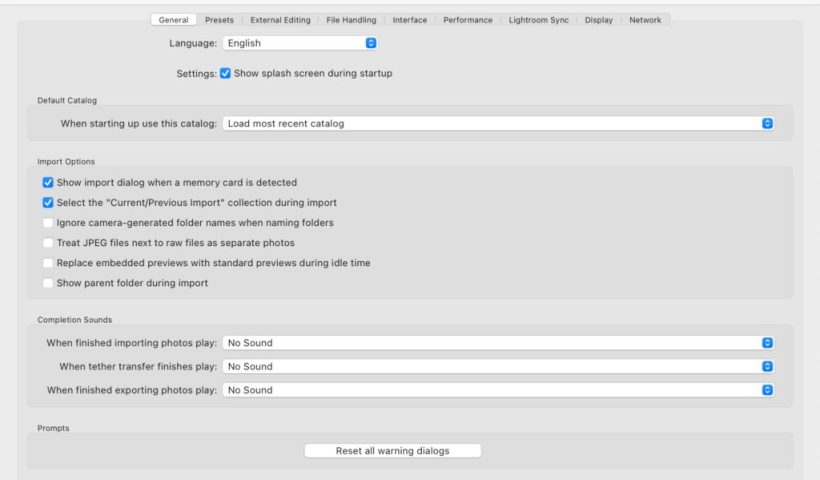
Task: Choose sound for finished importing photos
Action: [497, 343]
